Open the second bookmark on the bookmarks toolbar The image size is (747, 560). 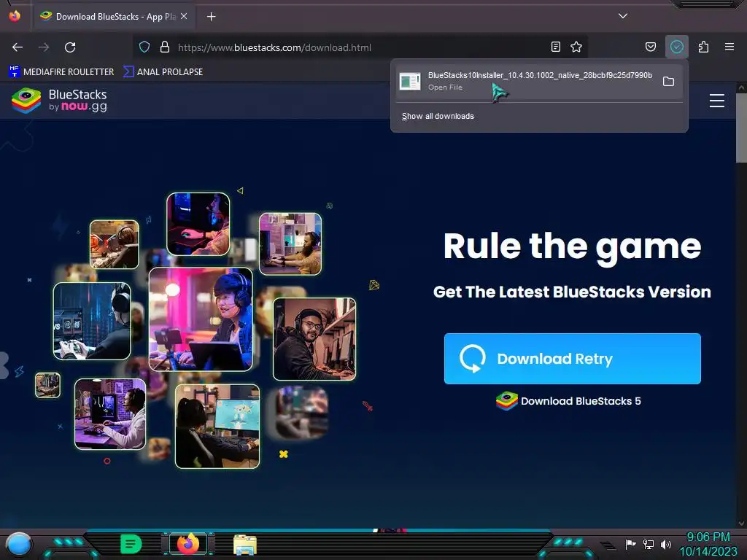click(x=163, y=72)
